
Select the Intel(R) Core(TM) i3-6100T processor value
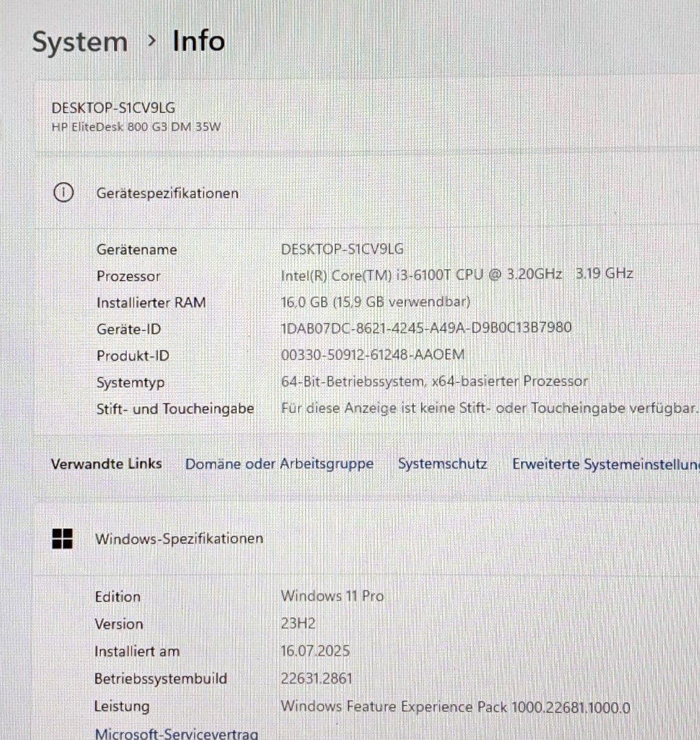[457, 275]
